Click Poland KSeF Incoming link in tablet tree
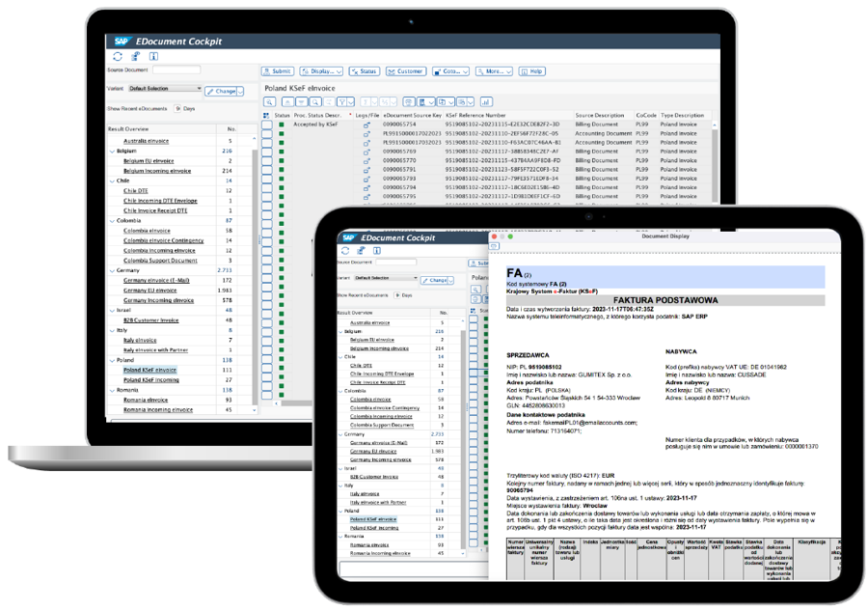Viewport: 868px width, 610px height. (x=374, y=528)
